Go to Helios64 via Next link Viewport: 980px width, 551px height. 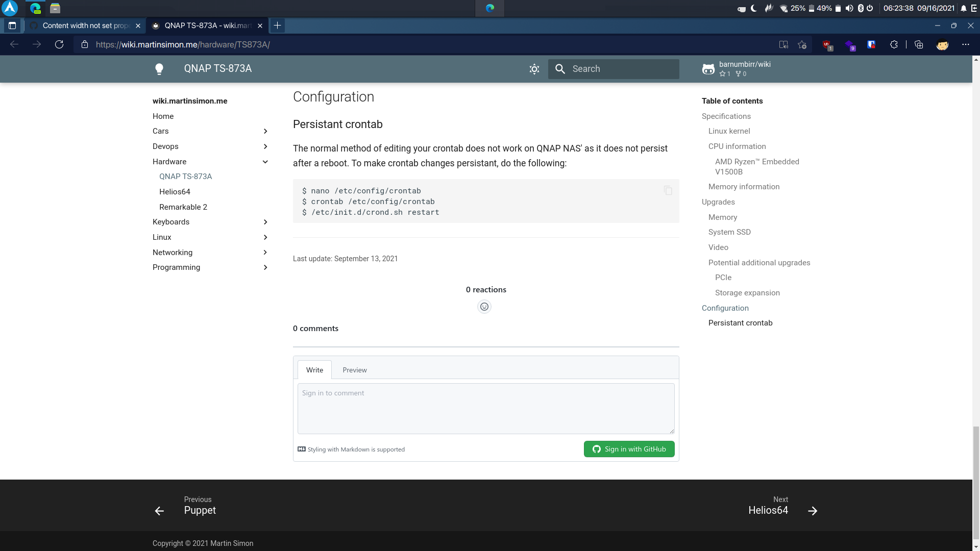(x=768, y=510)
